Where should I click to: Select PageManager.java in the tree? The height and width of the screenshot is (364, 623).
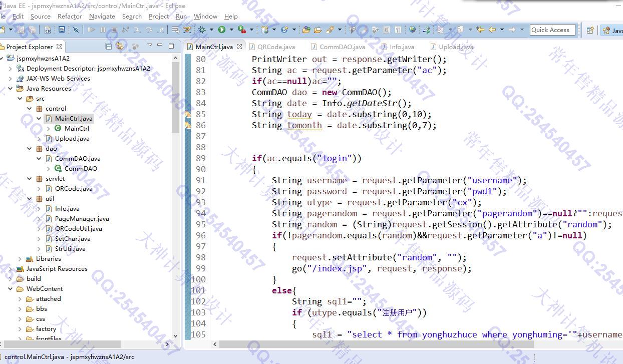coord(82,219)
